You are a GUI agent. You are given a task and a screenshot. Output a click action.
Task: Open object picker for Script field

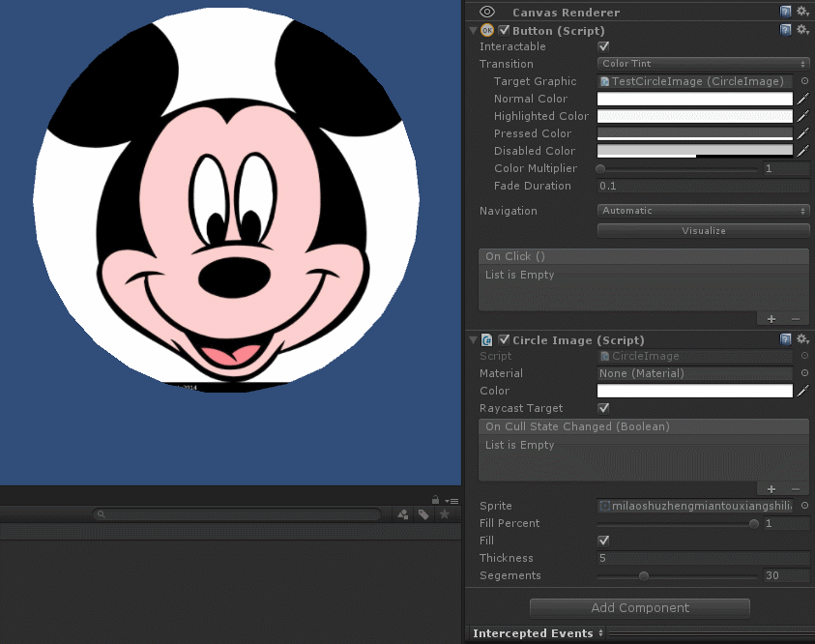(x=804, y=356)
